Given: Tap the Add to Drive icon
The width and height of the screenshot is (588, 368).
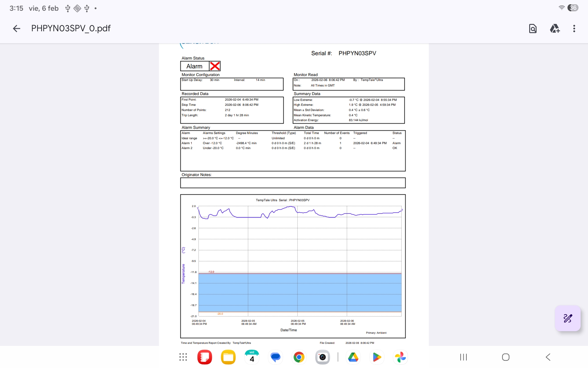Looking at the screenshot, I should pos(555,29).
